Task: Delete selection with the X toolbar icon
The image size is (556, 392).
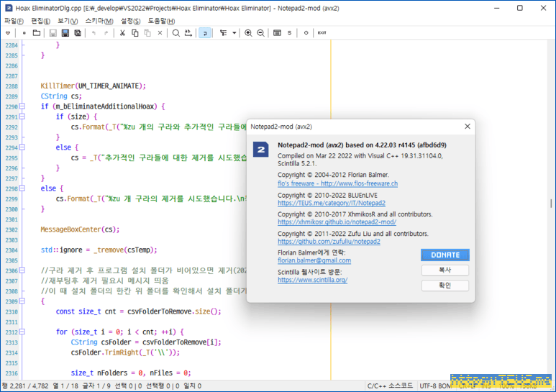Action: [160, 33]
